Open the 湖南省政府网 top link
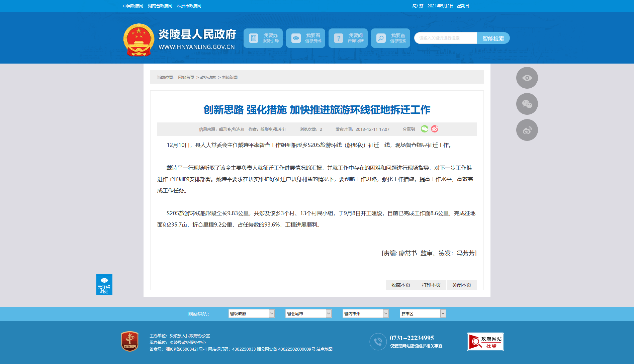Image resolution: width=634 pixels, height=364 pixels. pos(160,6)
